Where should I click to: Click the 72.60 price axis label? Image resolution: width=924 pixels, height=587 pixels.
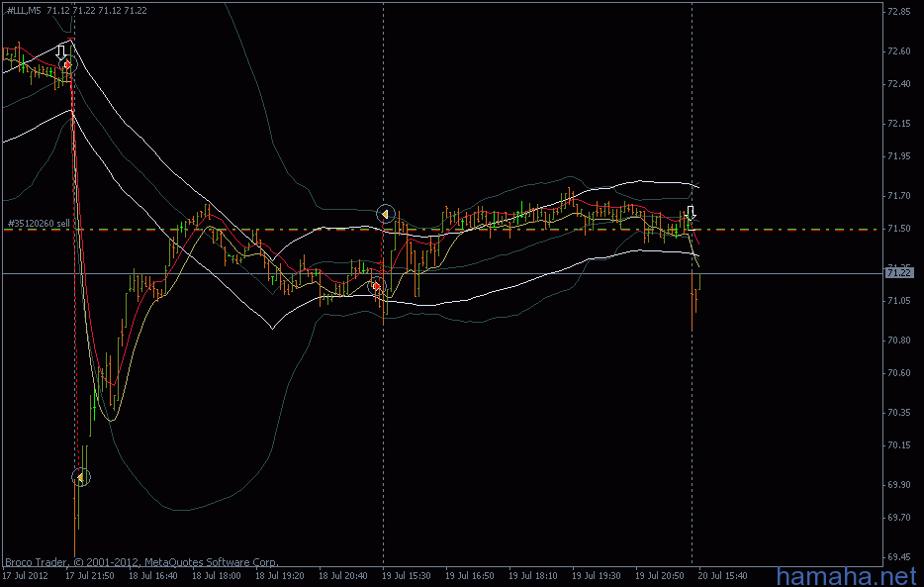(898, 51)
